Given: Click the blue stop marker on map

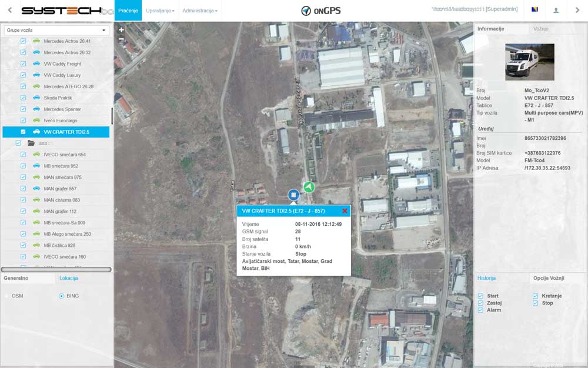Looking at the screenshot, I should tap(293, 195).
